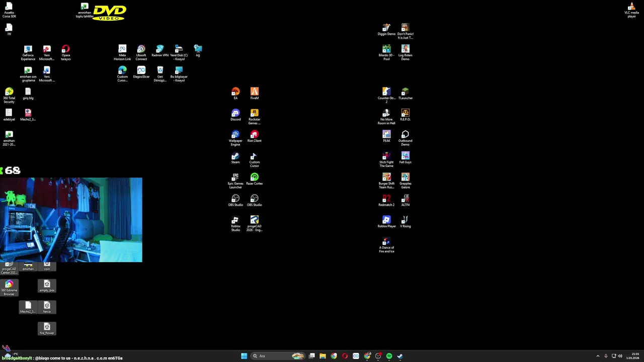Open Log Riders Demo
644x362 pixels.
pyautogui.click(x=406, y=53)
